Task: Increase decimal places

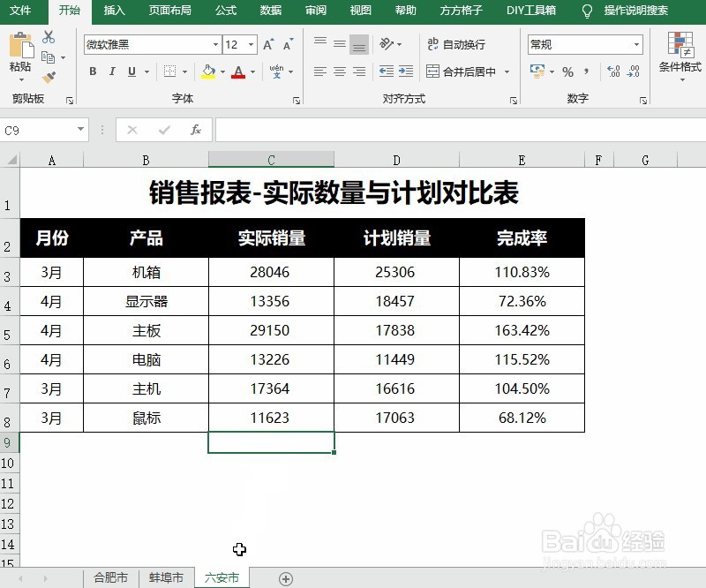Action: (612, 70)
